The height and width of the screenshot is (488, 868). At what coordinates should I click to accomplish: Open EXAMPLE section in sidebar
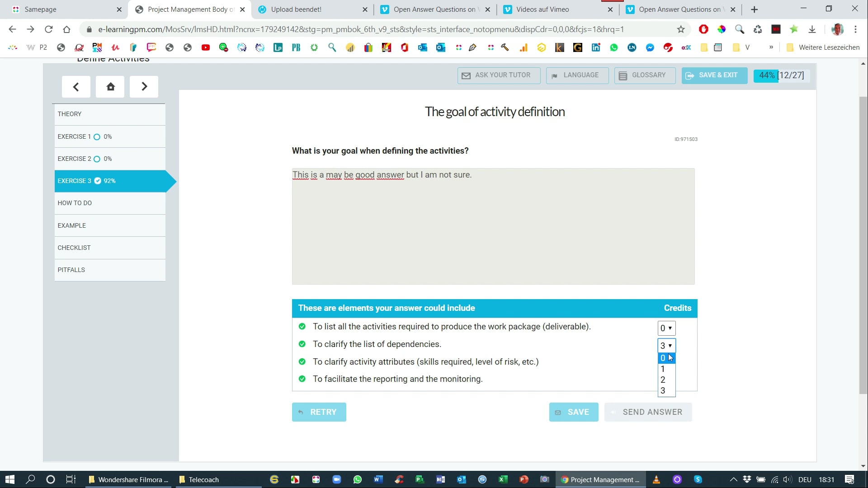pos(110,225)
